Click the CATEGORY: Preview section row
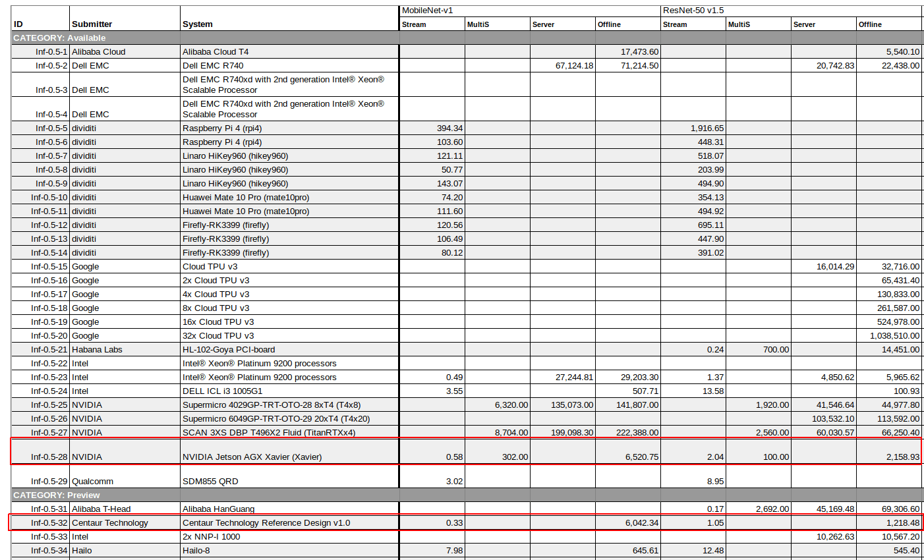The image size is (924, 560). (x=467, y=495)
